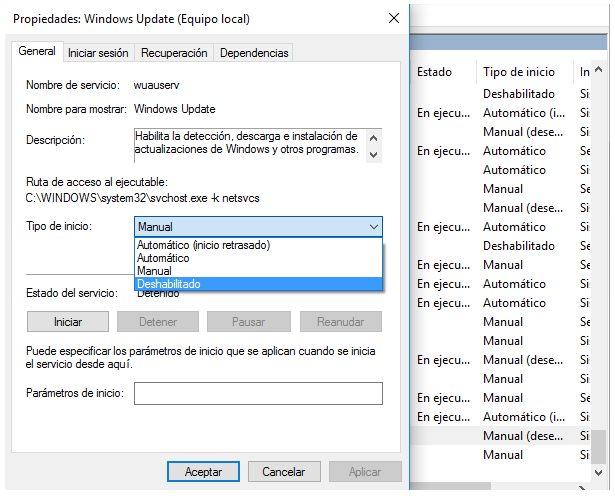Pick plain Automático option in dropdown list
615x500 pixels.
pyautogui.click(x=164, y=258)
